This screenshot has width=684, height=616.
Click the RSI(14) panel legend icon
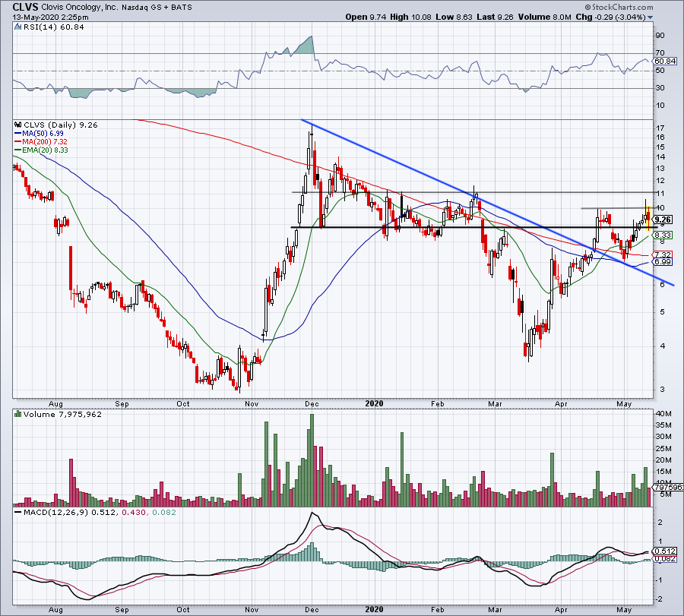point(17,27)
